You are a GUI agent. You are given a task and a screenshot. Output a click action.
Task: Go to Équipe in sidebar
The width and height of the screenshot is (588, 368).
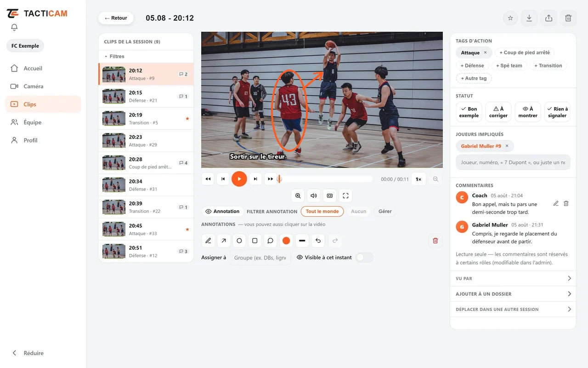pyautogui.click(x=43, y=122)
